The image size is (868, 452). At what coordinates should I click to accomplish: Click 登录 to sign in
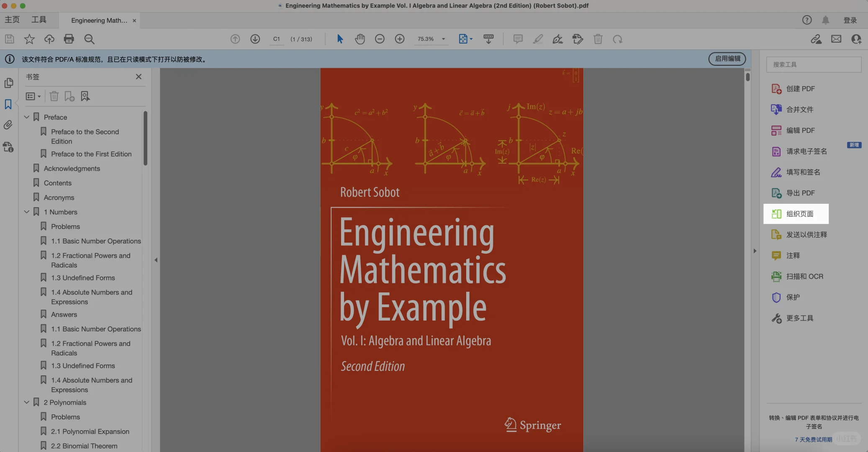(x=850, y=20)
